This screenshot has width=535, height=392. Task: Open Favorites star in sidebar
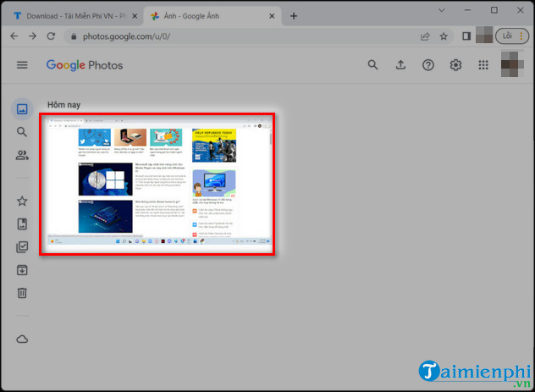point(22,201)
